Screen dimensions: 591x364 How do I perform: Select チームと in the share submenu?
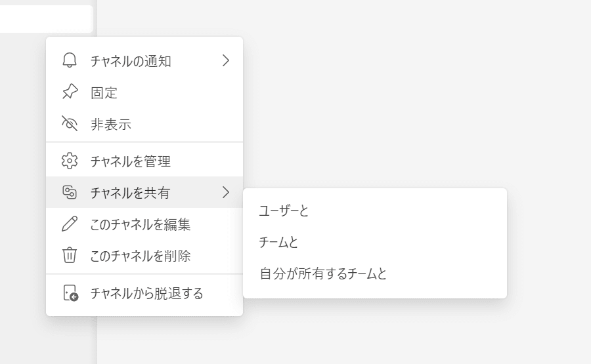(x=279, y=242)
